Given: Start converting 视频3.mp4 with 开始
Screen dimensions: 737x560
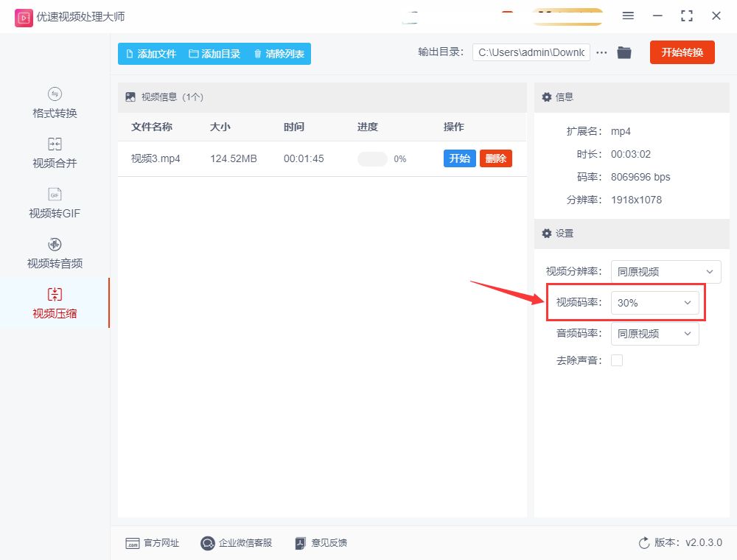Looking at the screenshot, I should tap(459, 158).
